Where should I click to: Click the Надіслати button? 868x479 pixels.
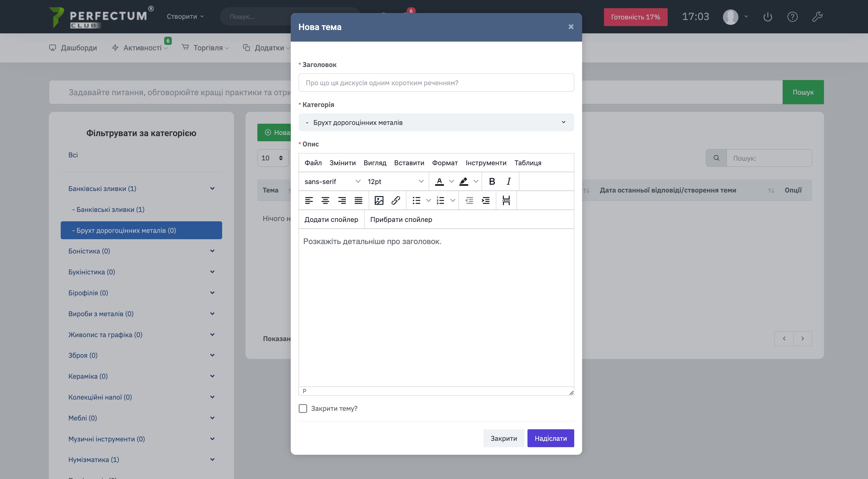tap(550, 438)
